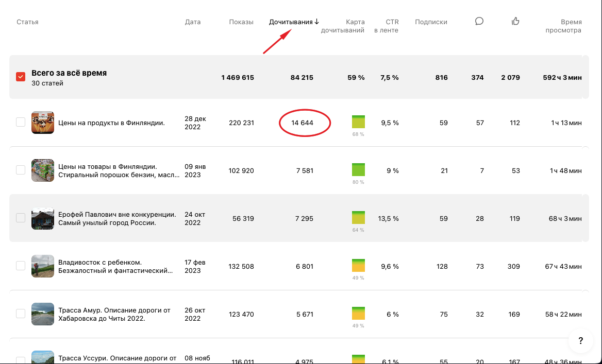This screenshot has width=602, height=364.
Task: Open 'Трасса Амур. Описание дороги' article
Action: pyautogui.click(x=114, y=314)
